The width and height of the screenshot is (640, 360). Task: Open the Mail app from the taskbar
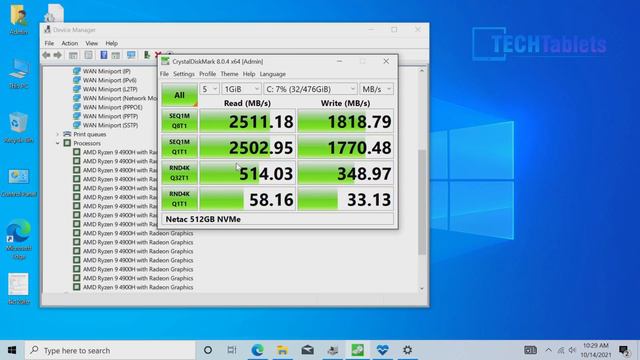pyautogui.click(x=307, y=350)
